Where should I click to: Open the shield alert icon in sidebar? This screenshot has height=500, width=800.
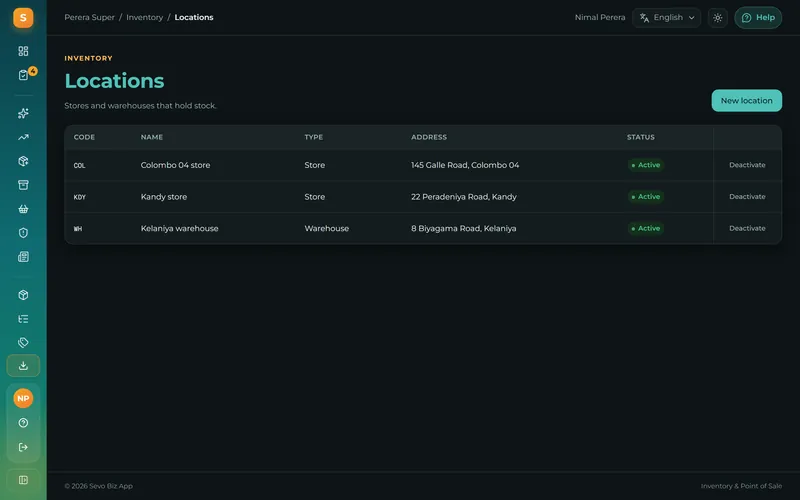(23, 233)
